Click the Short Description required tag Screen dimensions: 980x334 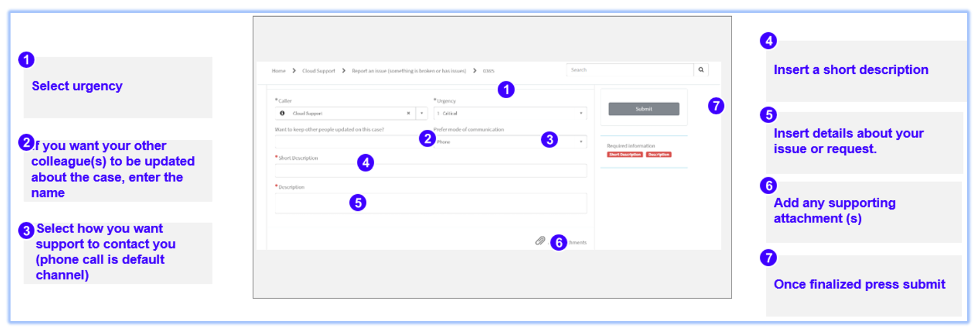pyautogui.click(x=625, y=155)
